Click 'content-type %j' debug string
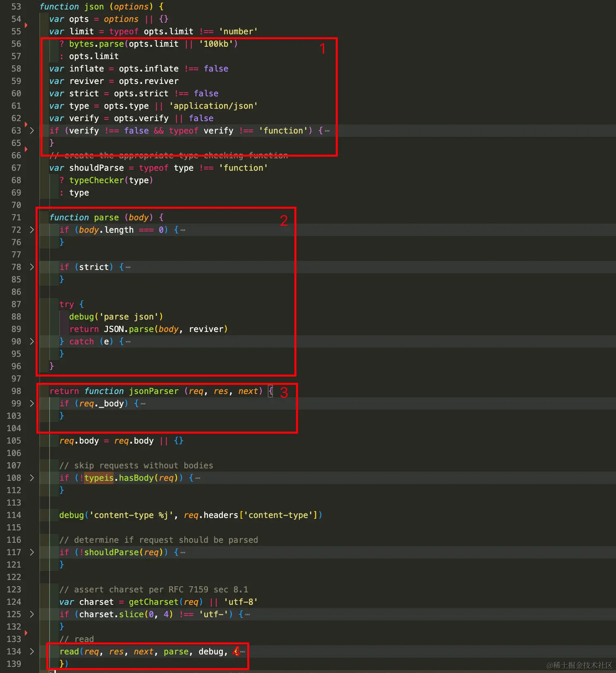Screen dimensions: 616x673 click(131, 515)
